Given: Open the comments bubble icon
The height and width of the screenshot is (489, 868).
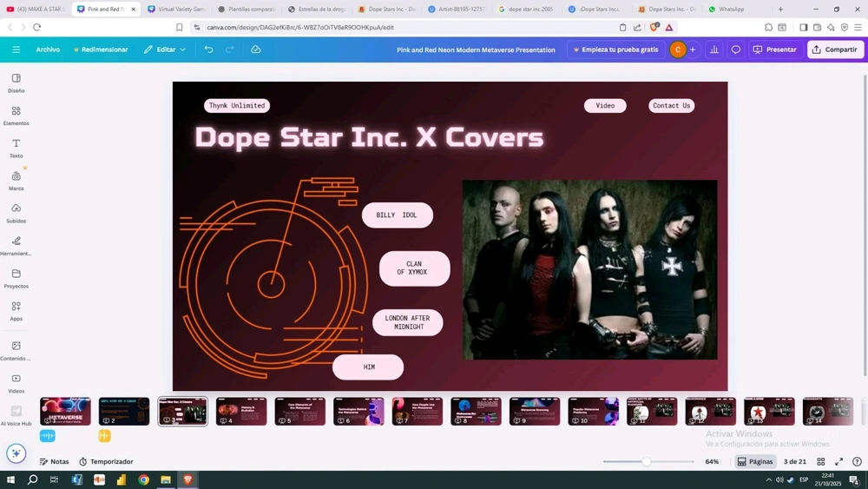Looking at the screenshot, I should coord(736,50).
